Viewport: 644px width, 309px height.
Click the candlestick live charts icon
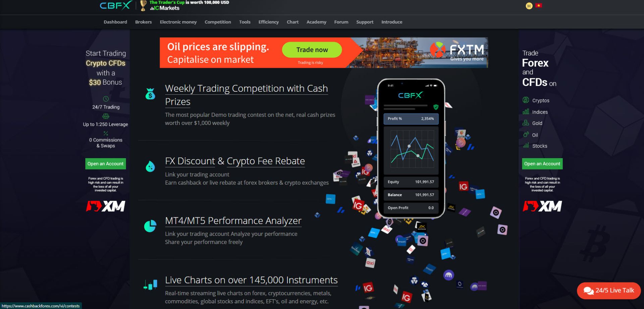[x=150, y=285]
